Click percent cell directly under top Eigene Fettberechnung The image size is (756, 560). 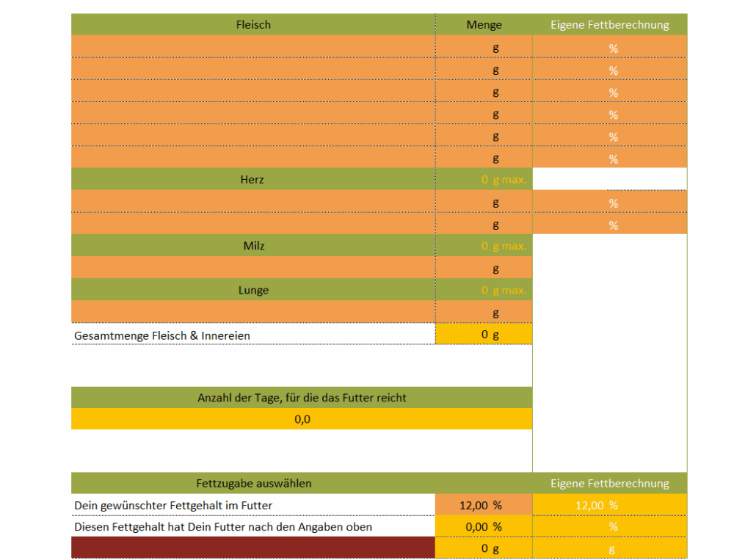tap(610, 47)
